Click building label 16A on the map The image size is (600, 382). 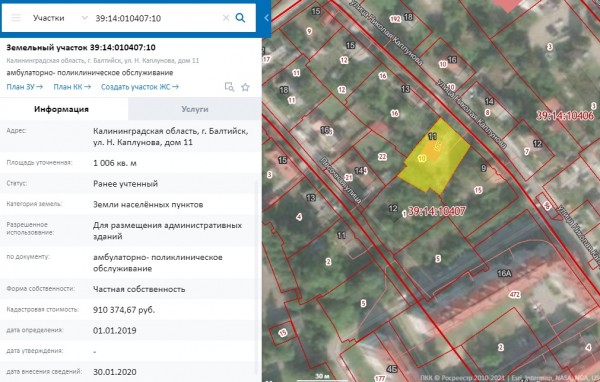click(x=504, y=273)
